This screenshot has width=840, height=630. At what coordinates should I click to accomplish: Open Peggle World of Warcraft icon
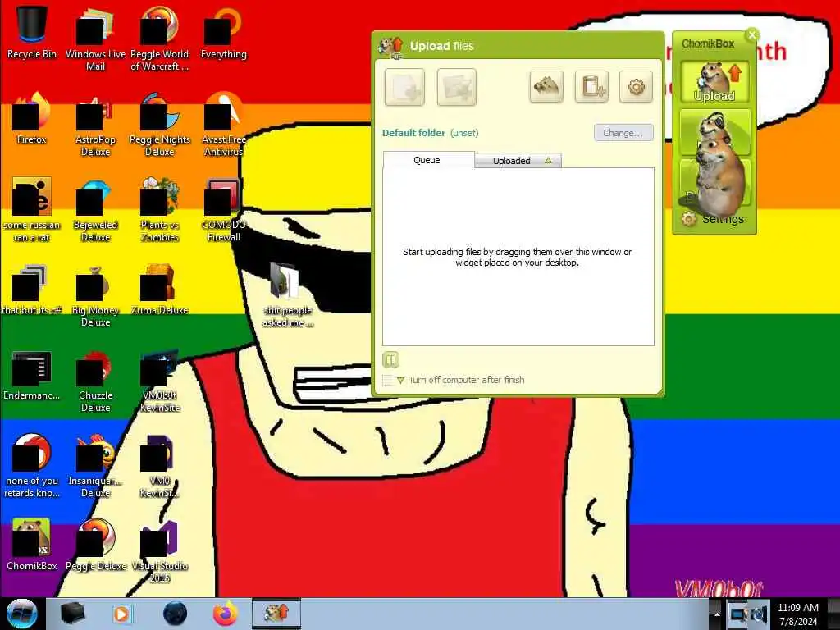160,39
